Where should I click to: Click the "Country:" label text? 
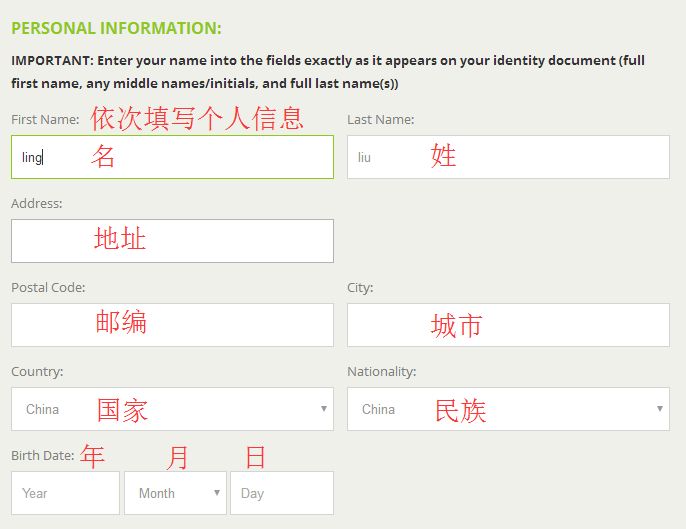(37, 371)
